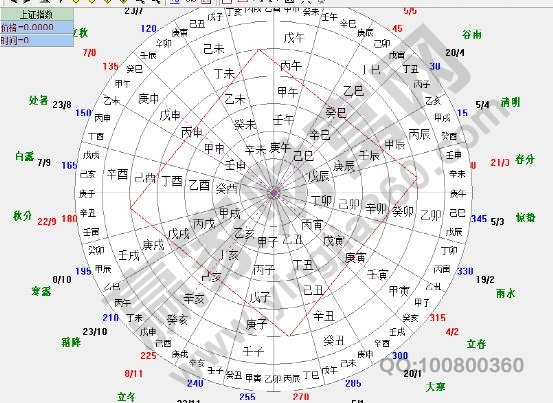Select the 辛酉 cell on the wheel

[x=117, y=174]
